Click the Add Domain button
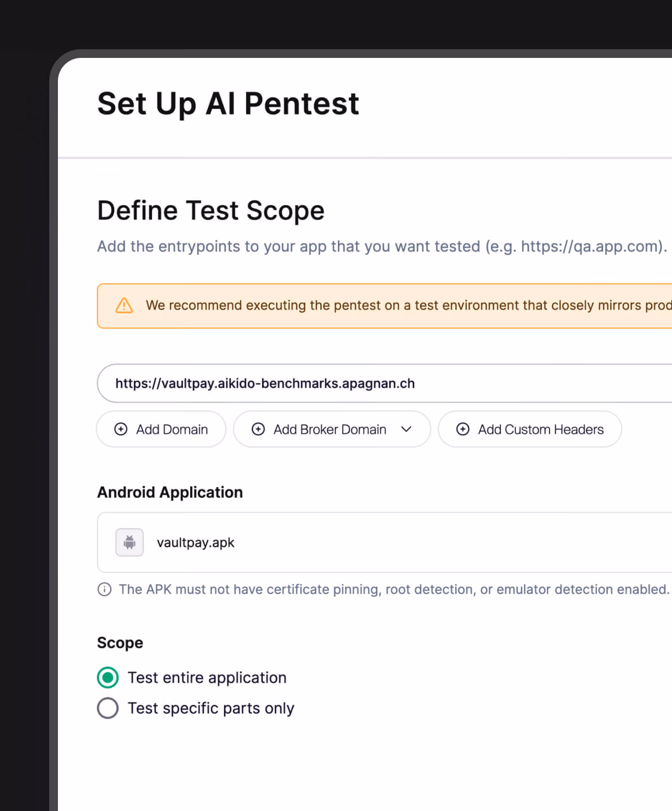 [161, 429]
